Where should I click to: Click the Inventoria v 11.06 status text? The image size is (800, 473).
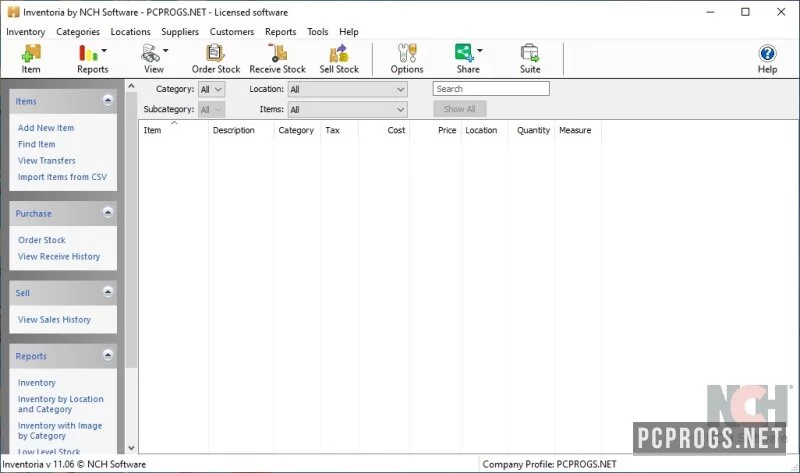tap(74, 464)
